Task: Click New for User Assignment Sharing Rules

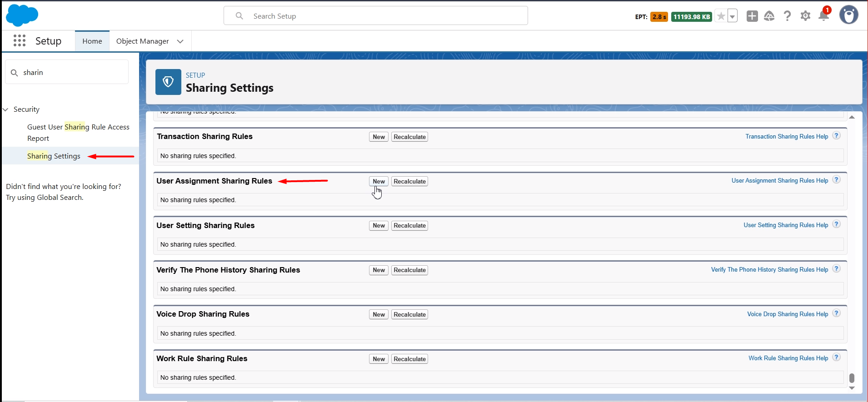Action: [x=379, y=181]
